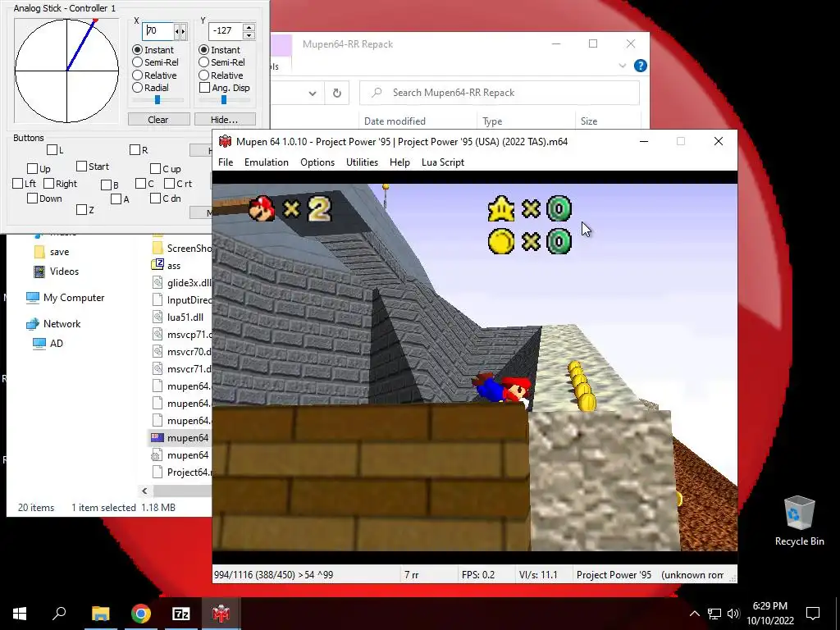Open the Help menu in Mupen 64

(399, 162)
